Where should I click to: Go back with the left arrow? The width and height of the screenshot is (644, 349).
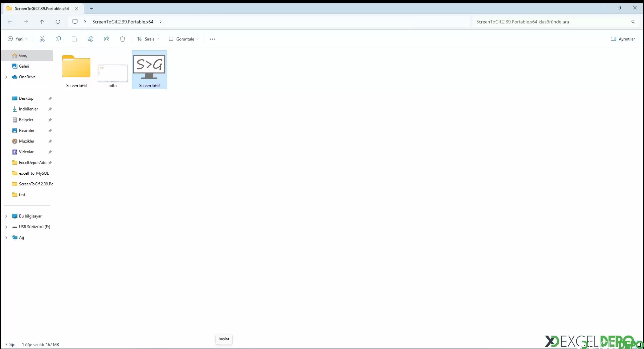pyautogui.click(x=10, y=22)
